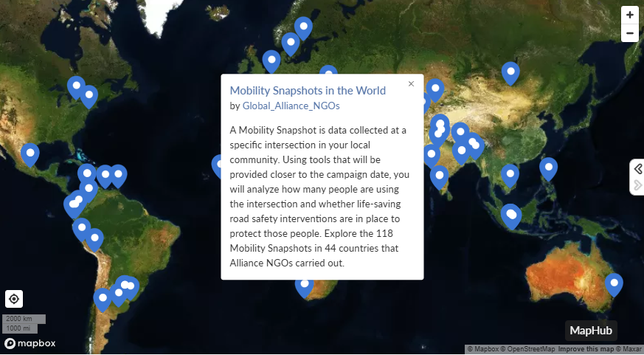Zoom out of the map

click(629, 33)
